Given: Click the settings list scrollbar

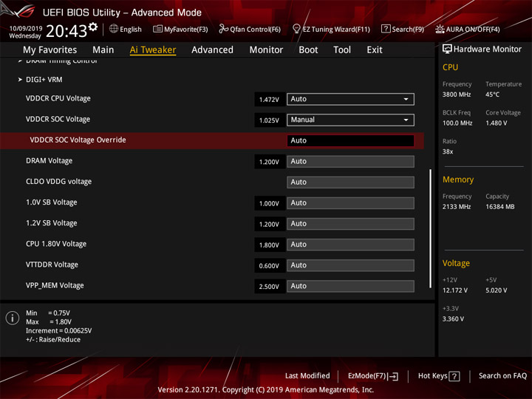Looking at the screenshot, I should 431,228.
